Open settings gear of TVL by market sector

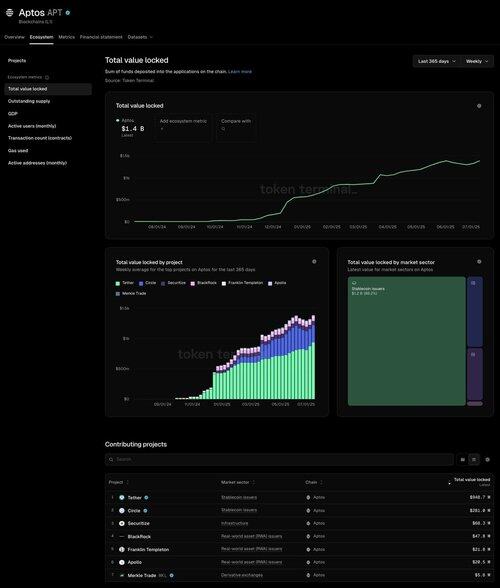[x=479, y=262]
